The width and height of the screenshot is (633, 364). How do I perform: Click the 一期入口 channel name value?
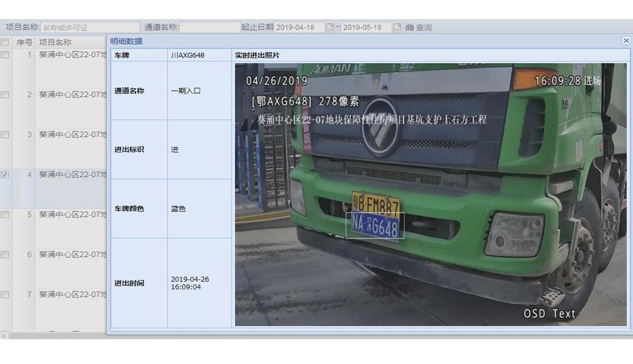pyautogui.click(x=186, y=91)
